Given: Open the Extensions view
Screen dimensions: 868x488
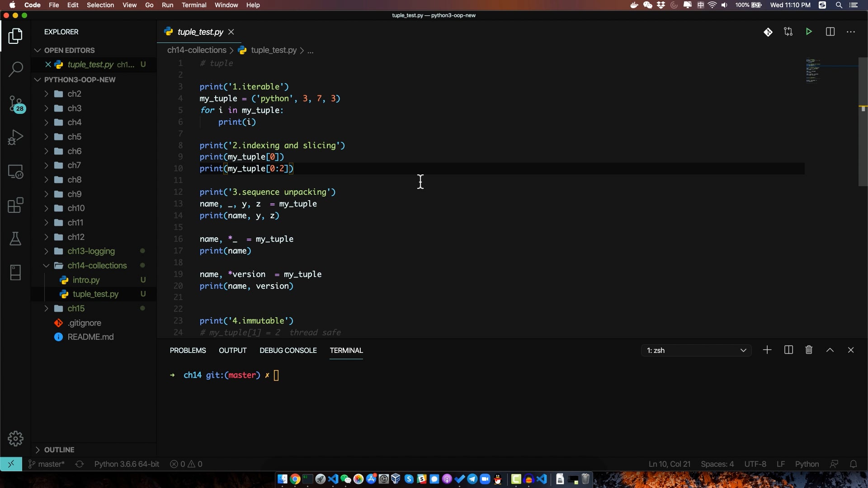Looking at the screenshot, I should (x=15, y=205).
